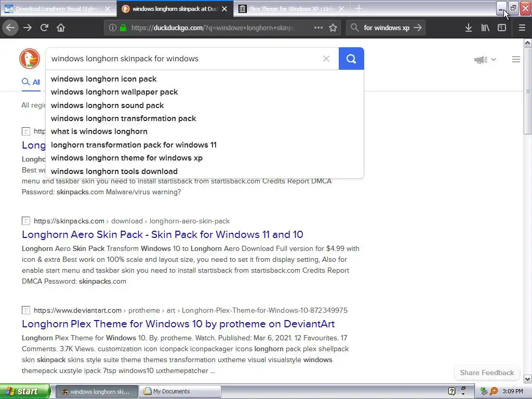Choose suggestion windows longhorn transformation pack

click(x=124, y=118)
